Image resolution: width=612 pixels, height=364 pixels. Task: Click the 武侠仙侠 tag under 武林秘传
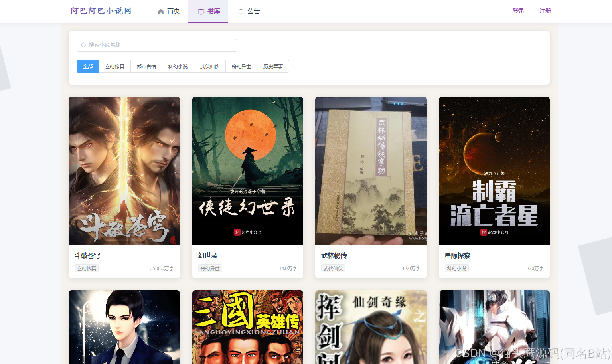[x=333, y=268]
